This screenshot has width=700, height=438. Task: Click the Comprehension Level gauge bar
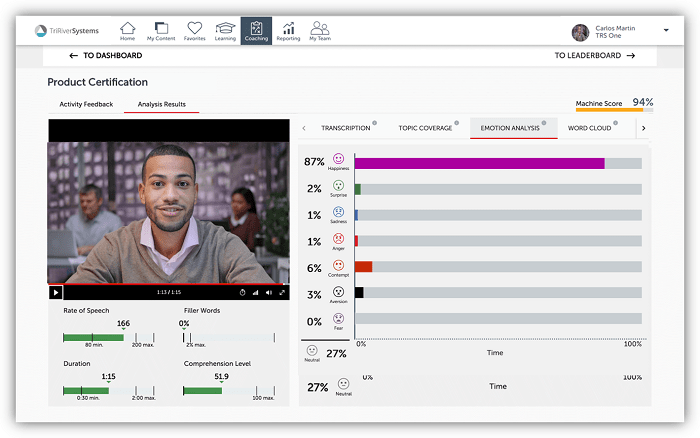pyautogui.click(x=229, y=391)
